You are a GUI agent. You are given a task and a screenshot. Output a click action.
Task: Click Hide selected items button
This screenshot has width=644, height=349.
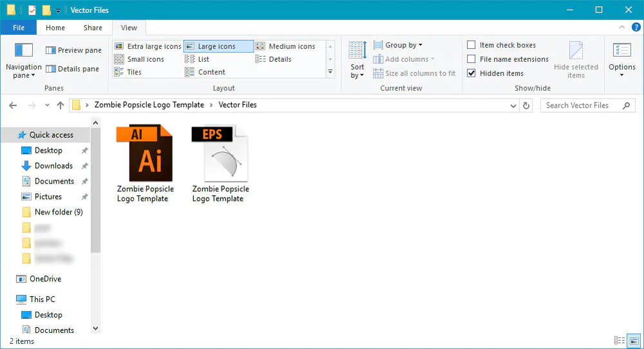576,60
